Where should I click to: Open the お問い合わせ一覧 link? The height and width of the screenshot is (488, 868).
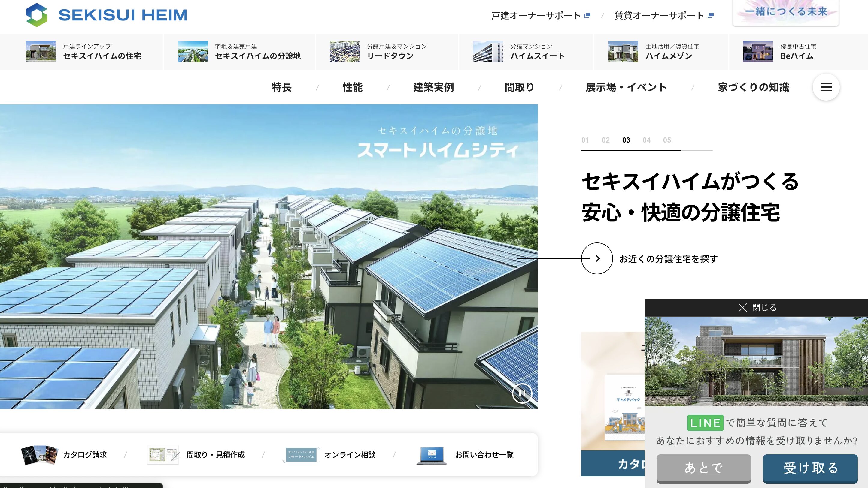pos(484,455)
